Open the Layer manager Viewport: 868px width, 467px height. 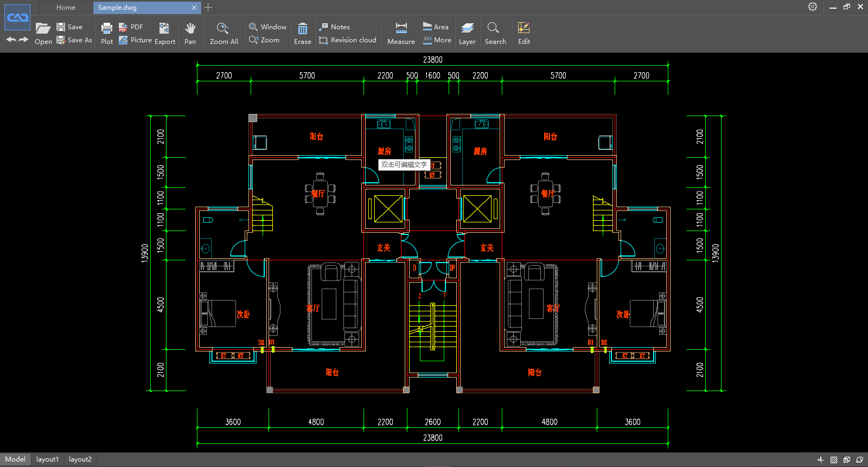click(x=467, y=29)
